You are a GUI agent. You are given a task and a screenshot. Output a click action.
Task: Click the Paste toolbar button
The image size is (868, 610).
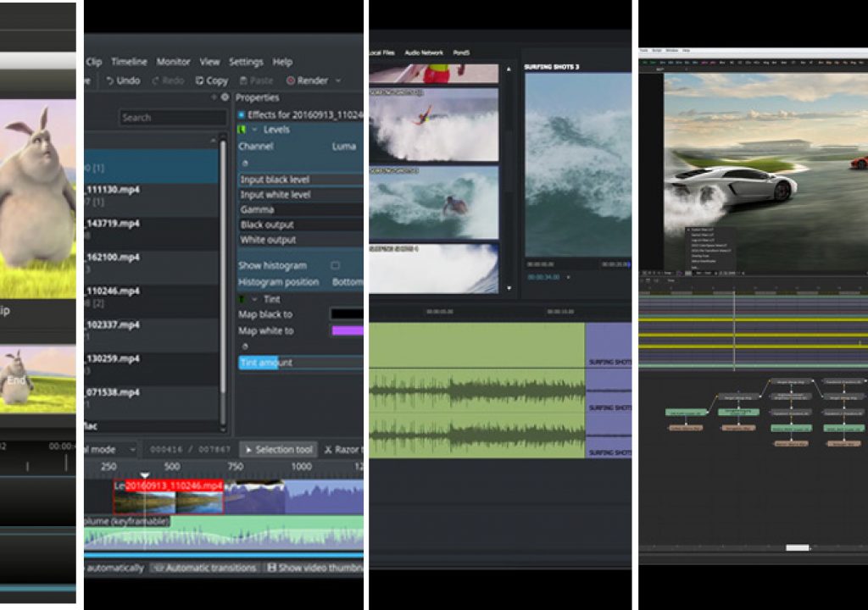click(256, 80)
